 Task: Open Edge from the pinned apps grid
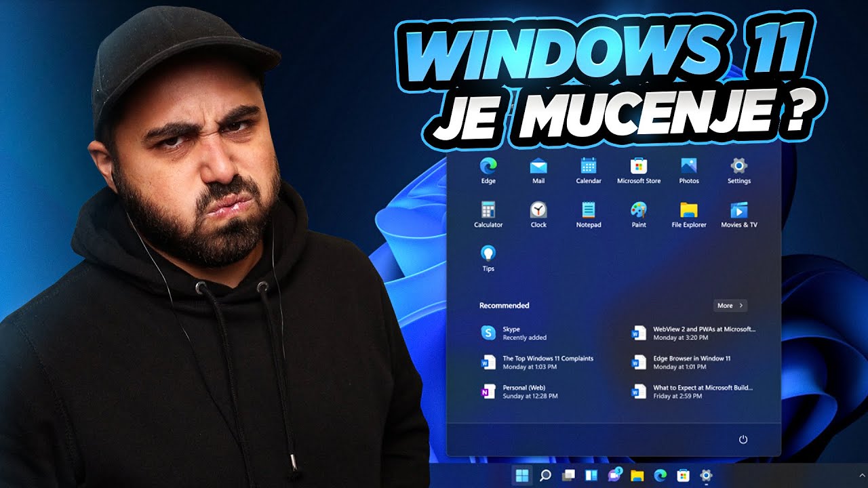[x=488, y=170]
